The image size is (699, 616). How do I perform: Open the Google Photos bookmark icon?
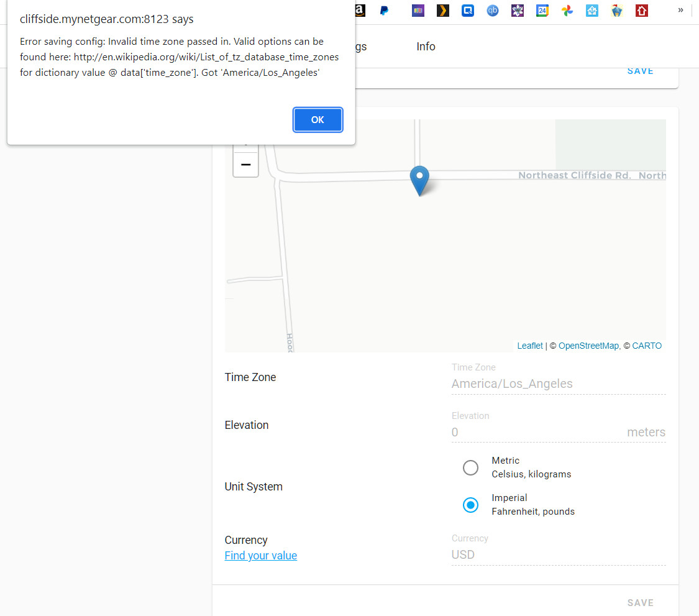pos(567,11)
